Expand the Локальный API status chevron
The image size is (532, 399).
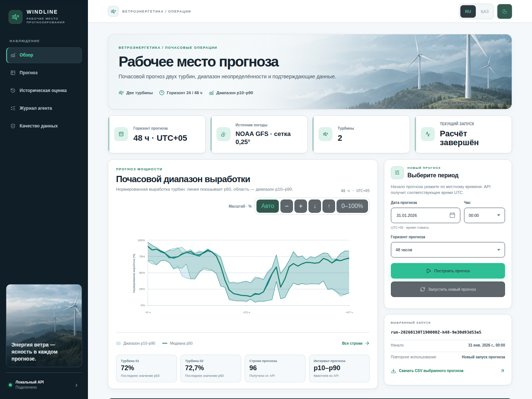click(x=76, y=385)
